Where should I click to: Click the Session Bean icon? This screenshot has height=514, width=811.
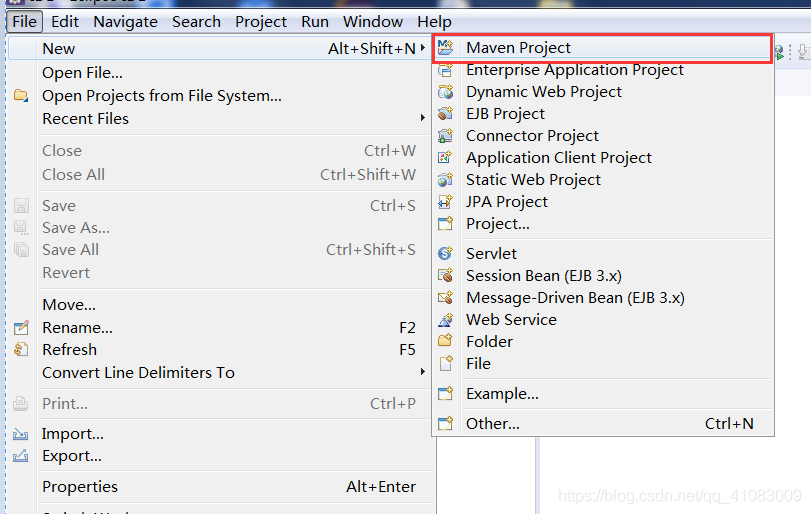tap(445, 276)
